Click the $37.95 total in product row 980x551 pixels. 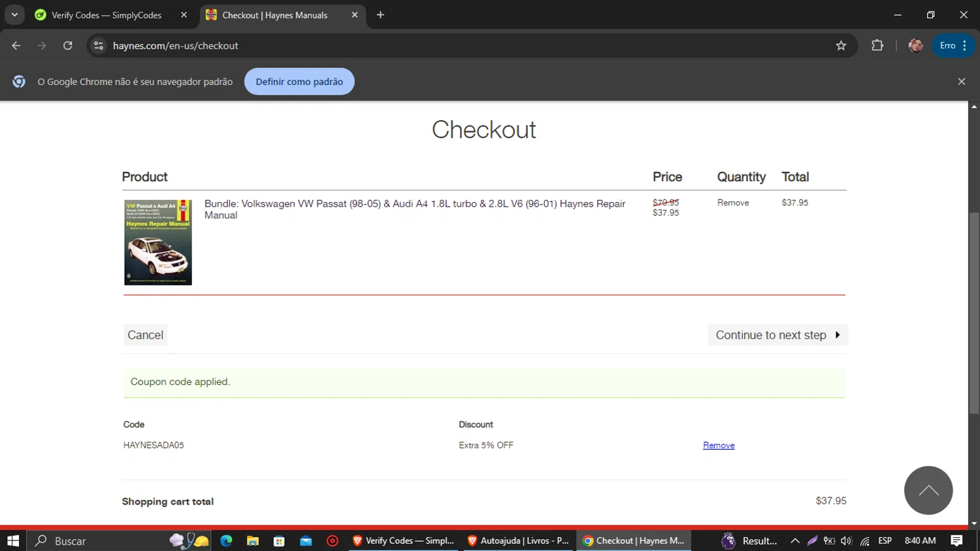coord(795,203)
